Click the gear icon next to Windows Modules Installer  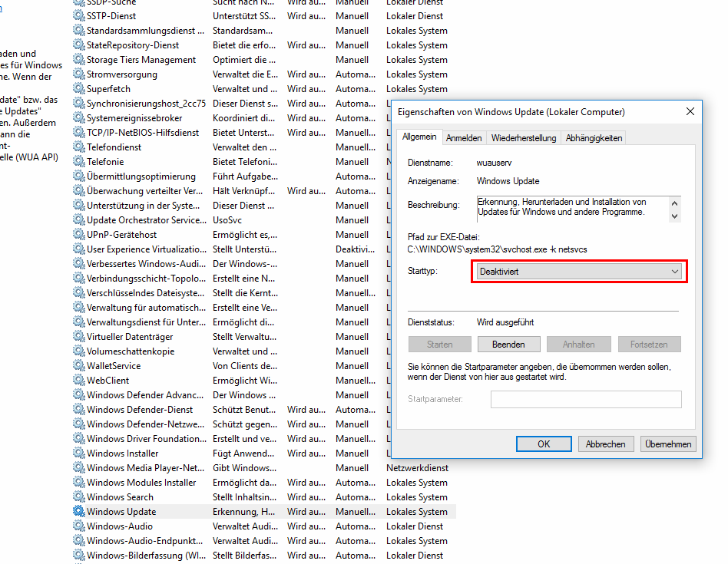(x=79, y=483)
